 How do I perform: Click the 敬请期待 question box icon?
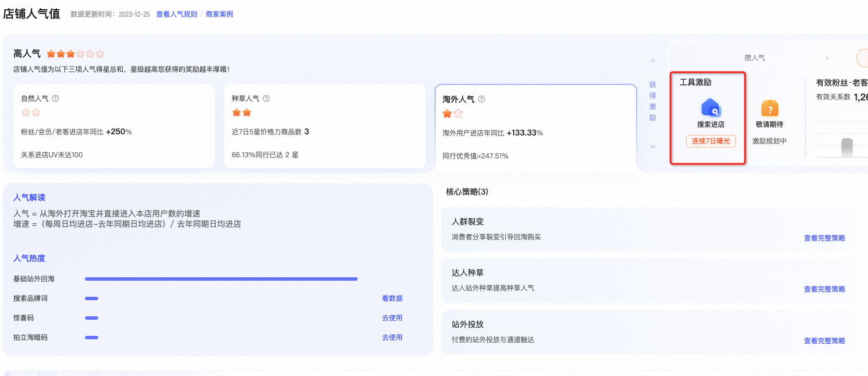[x=769, y=108]
